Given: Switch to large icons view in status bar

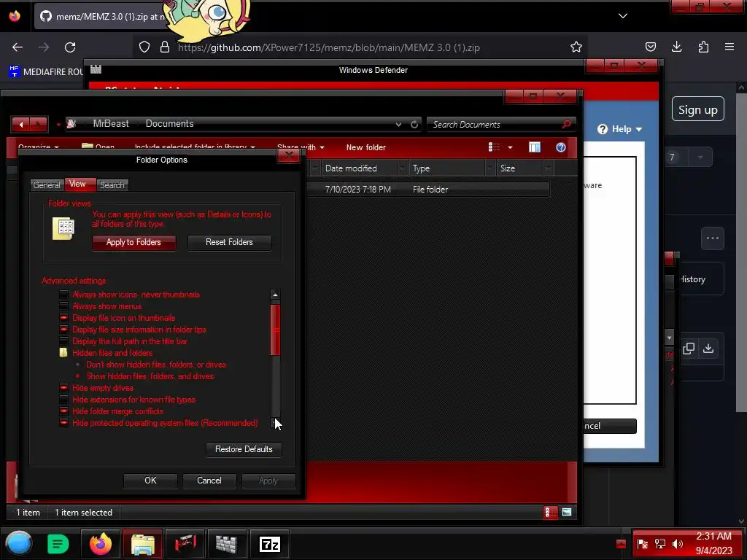Looking at the screenshot, I should pyautogui.click(x=566, y=513).
